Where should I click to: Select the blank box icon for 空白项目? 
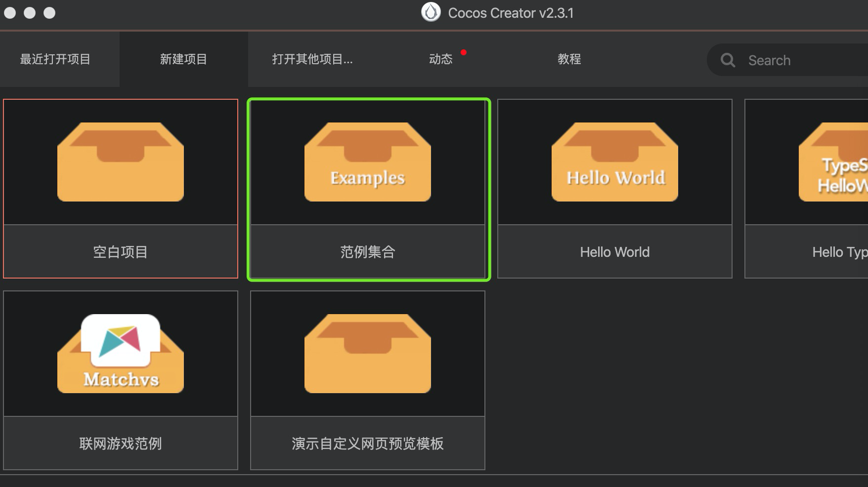click(121, 162)
